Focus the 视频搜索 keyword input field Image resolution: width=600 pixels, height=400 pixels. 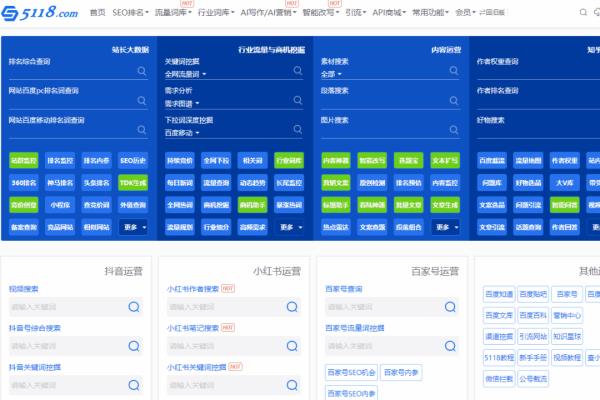tap(76, 307)
